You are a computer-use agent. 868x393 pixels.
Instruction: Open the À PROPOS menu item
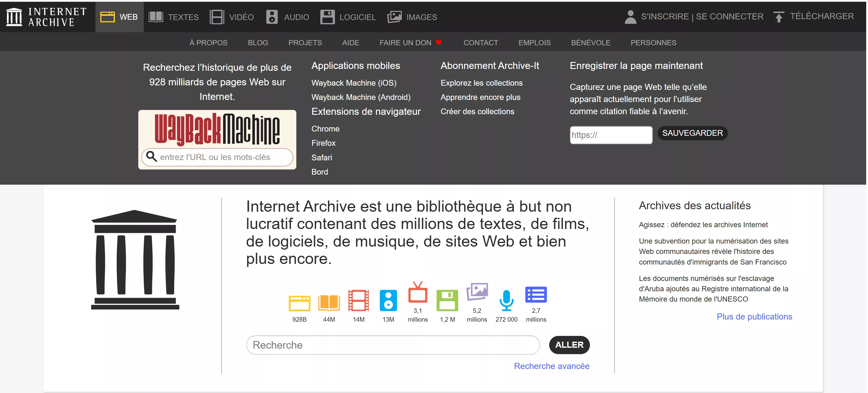click(x=208, y=43)
